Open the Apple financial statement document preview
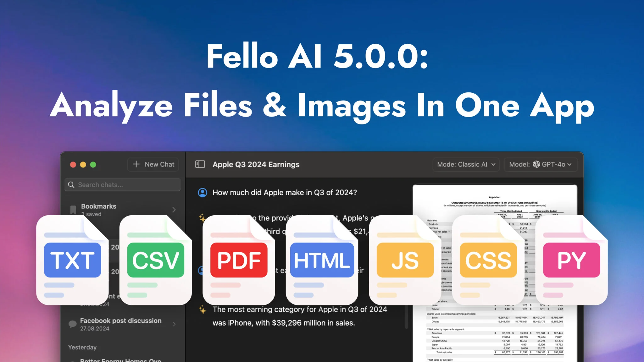The height and width of the screenshot is (362, 644). coord(495,273)
